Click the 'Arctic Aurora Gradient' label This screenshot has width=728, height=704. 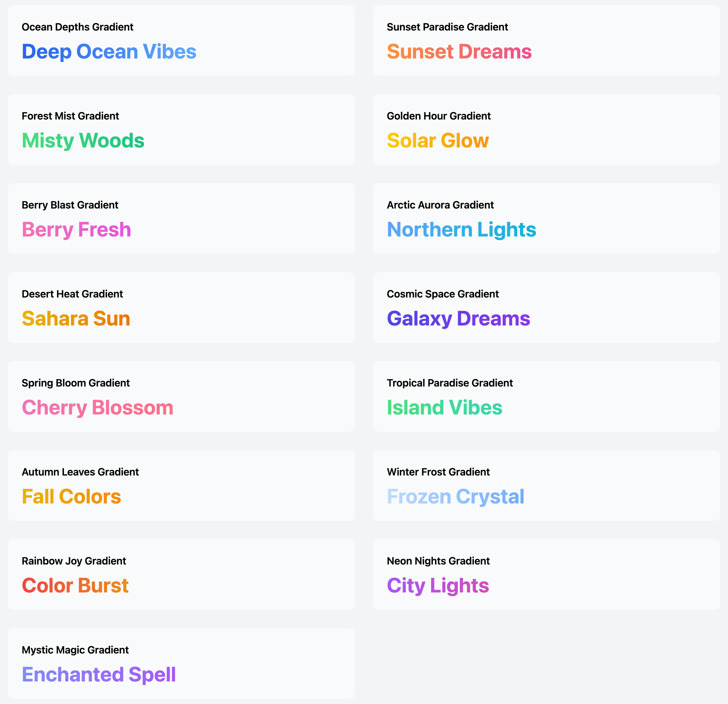click(x=440, y=205)
